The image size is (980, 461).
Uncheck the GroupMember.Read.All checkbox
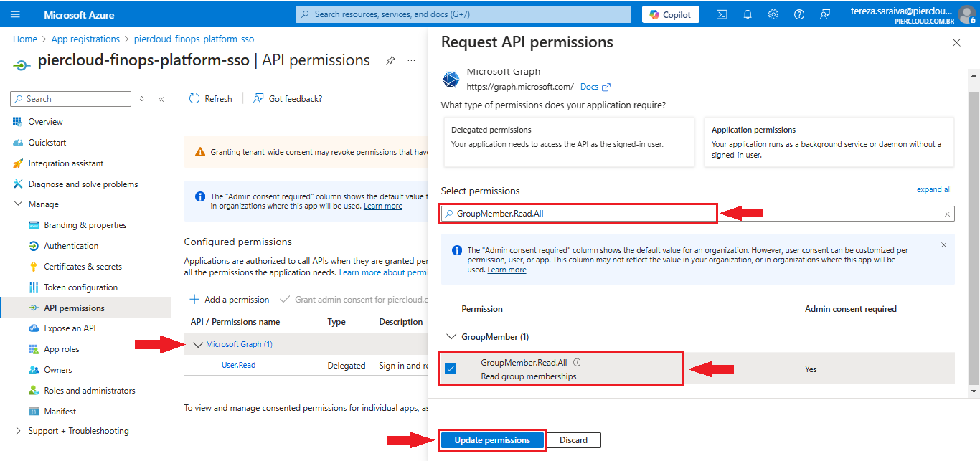tap(451, 369)
